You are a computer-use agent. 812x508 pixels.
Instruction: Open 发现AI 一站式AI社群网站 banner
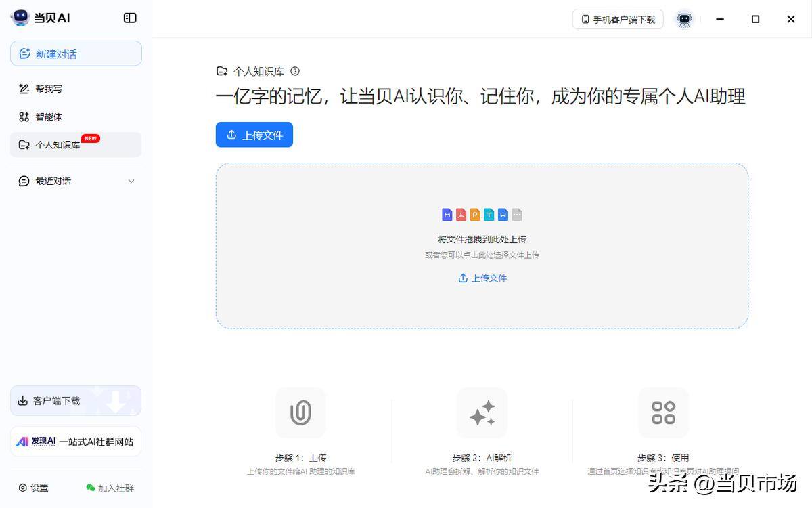76,442
